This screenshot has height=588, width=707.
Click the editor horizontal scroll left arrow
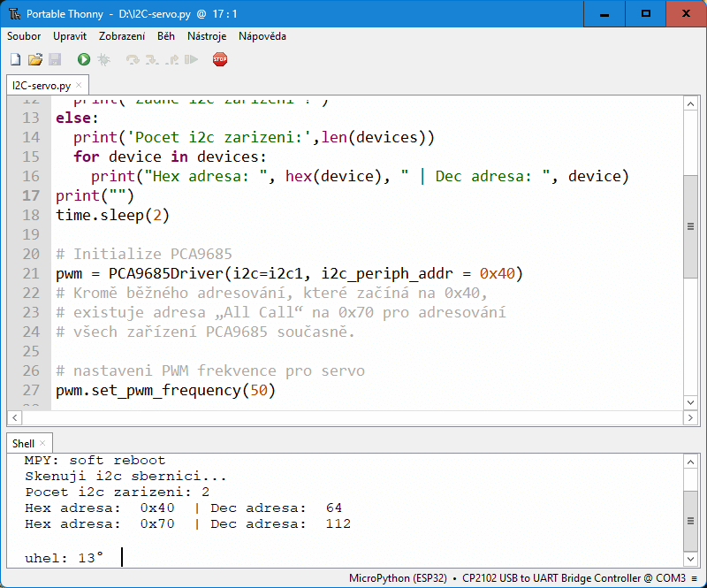14,418
